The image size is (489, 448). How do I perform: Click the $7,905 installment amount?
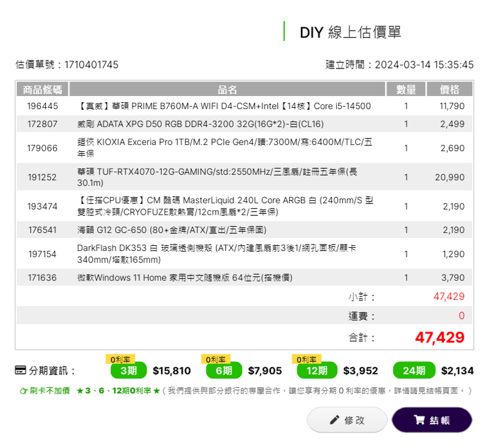click(265, 371)
